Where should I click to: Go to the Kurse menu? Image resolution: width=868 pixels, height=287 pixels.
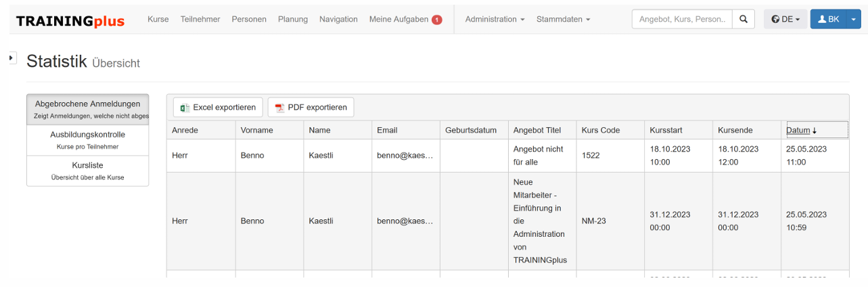[158, 20]
